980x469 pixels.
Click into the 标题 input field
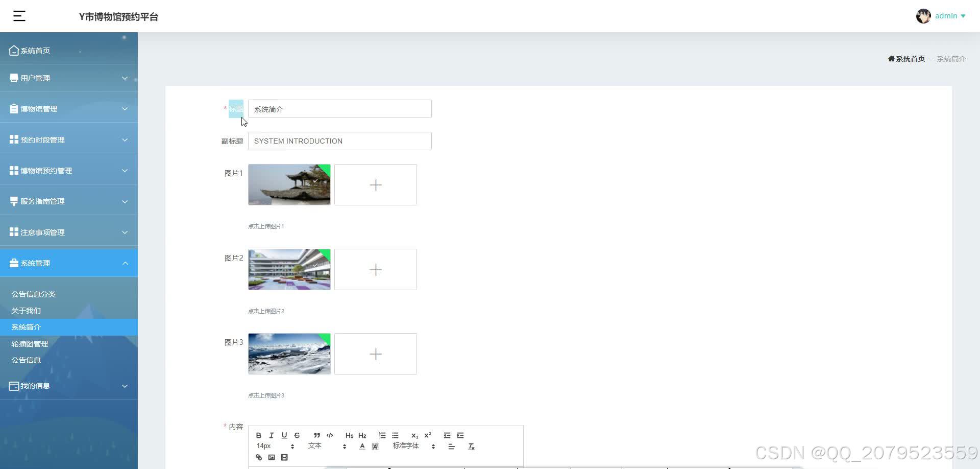click(340, 109)
